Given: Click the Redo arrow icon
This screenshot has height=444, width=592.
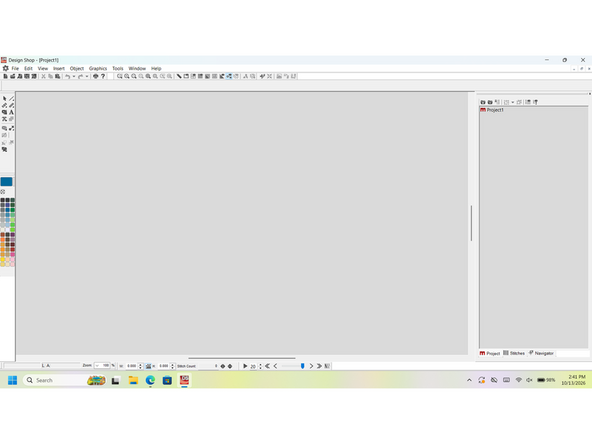Looking at the screenshot, I should (80, 76).
